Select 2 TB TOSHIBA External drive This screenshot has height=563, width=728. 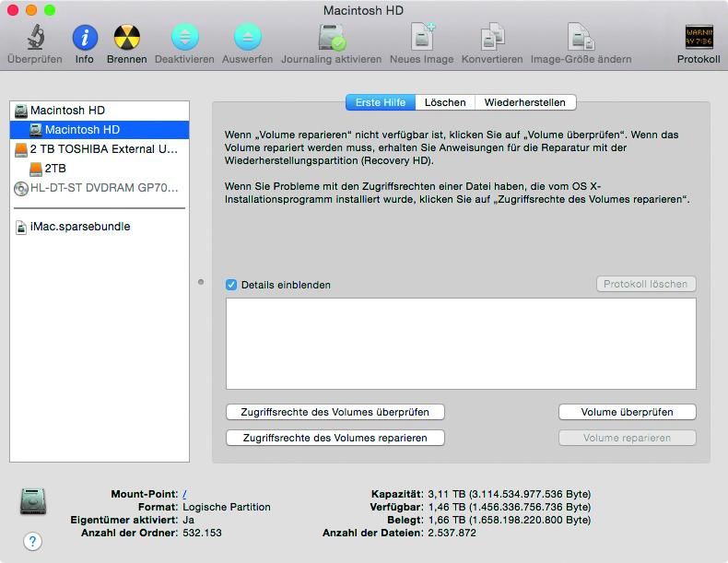[100, 149]
